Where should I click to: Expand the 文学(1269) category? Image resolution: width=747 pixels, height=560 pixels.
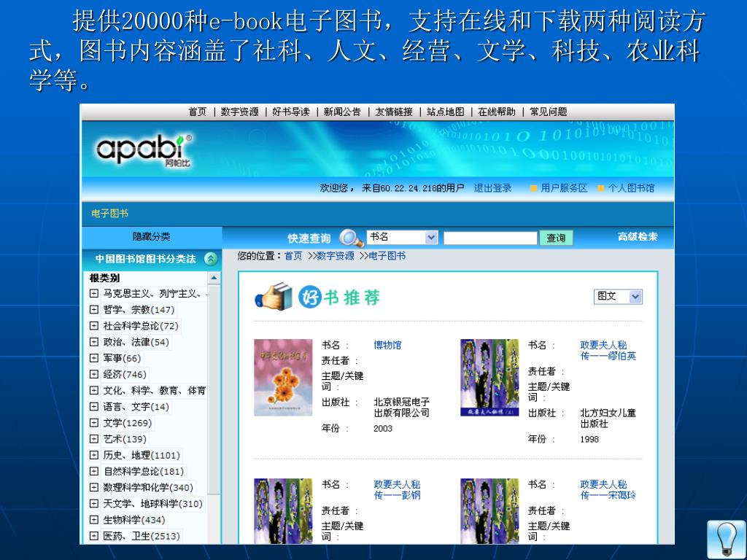point(94,423)
